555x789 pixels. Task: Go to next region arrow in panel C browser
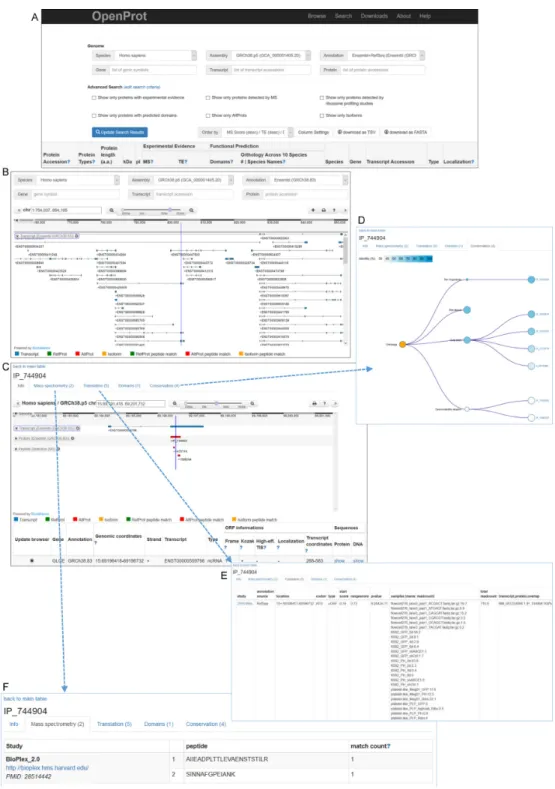[x=335, y=404]
